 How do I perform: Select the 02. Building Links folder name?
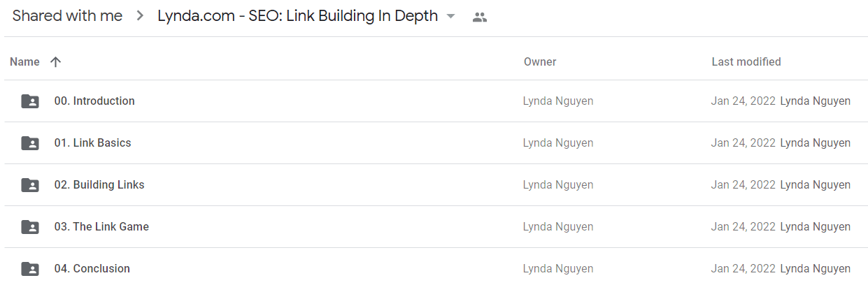pos(99,184)
